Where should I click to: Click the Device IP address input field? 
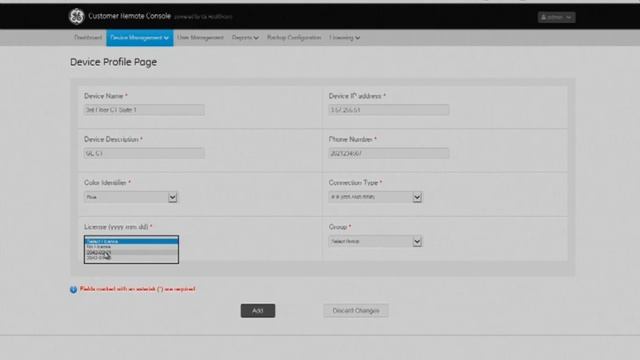(389, 110)
